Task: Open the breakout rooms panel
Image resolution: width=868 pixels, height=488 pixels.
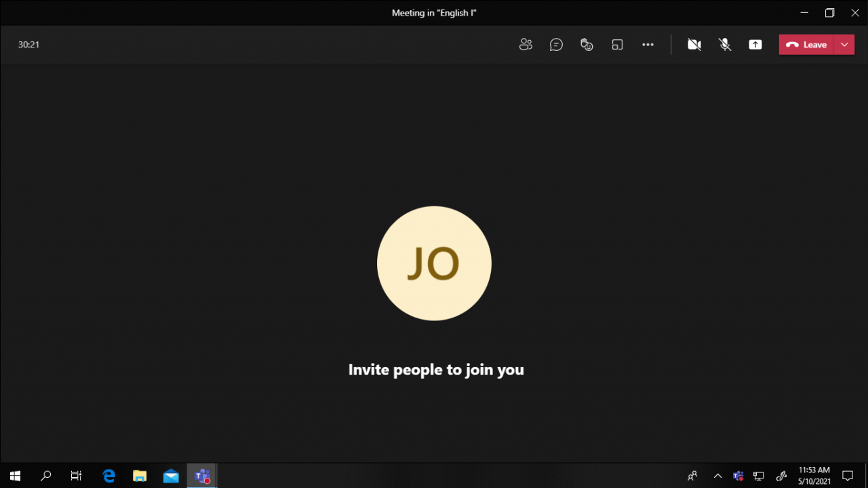Action: pyautogui.click(x=617, y=45)
